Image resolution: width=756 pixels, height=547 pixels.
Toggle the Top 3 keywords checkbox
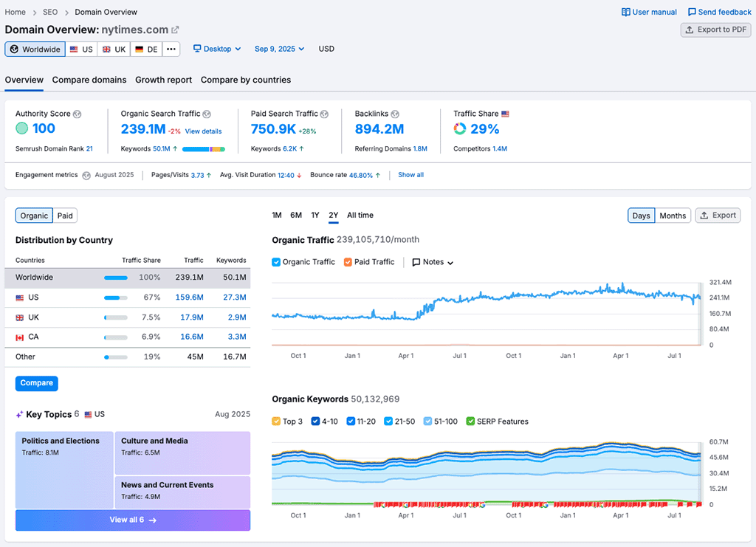[x=276, y=422]
